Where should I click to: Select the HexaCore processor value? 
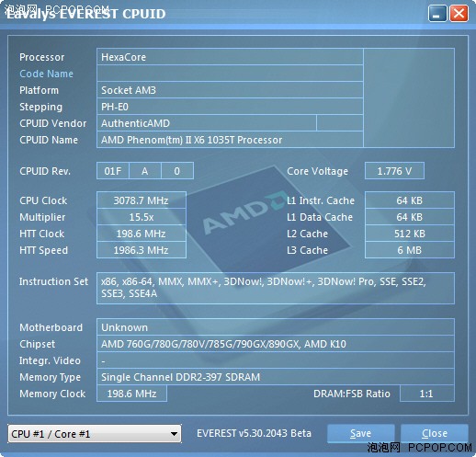click(x=230, y=57)
